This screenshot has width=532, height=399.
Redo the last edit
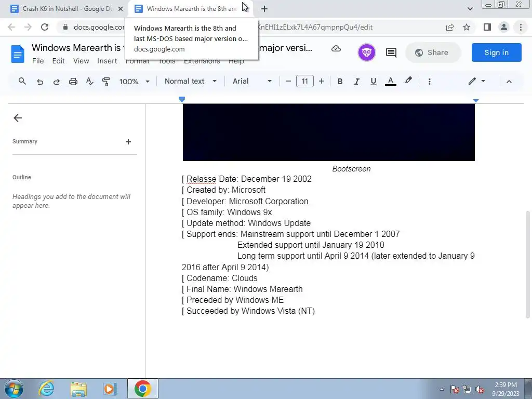[x=56, y=82]
